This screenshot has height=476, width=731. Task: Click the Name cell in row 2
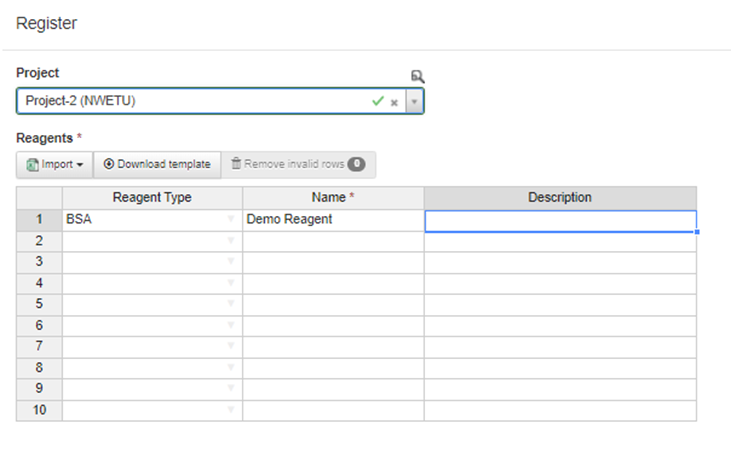pyautogui.click(x=332, y=241)
